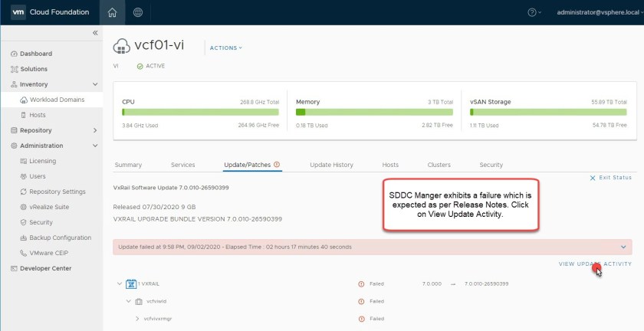Click the VMware CEIP phone icon
Viewport: 644px width, 331px height.
click(24, 253)
